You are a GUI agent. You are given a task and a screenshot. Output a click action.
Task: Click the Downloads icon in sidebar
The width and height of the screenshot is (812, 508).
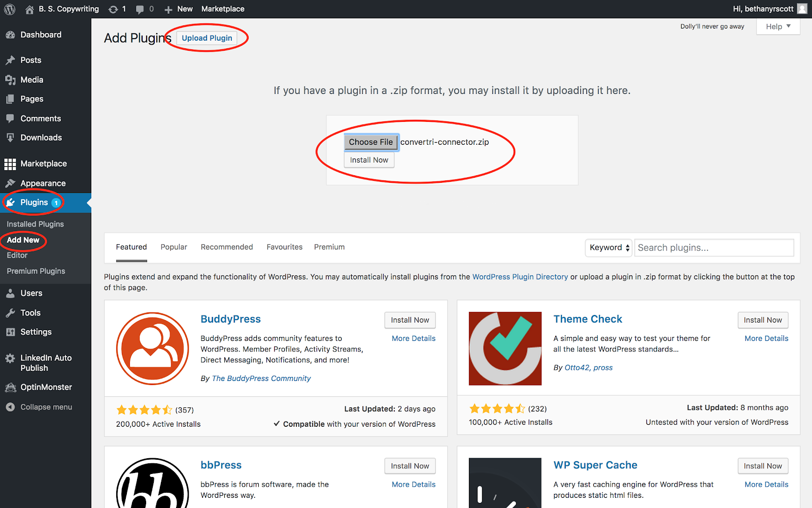(x=10, y=138)
